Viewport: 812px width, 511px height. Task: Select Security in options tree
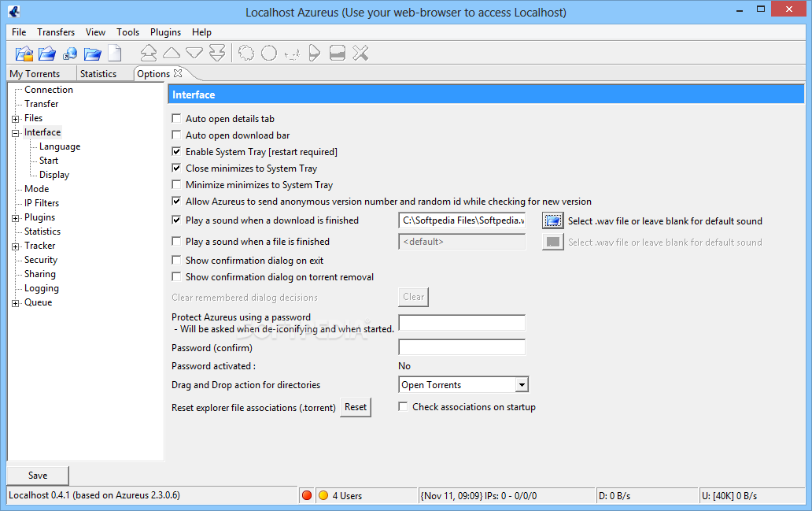(41, 260)
